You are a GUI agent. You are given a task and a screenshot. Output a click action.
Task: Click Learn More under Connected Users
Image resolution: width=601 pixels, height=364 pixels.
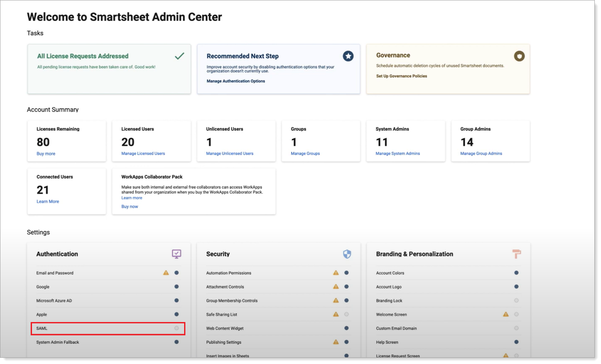click(x=48, y=202)
